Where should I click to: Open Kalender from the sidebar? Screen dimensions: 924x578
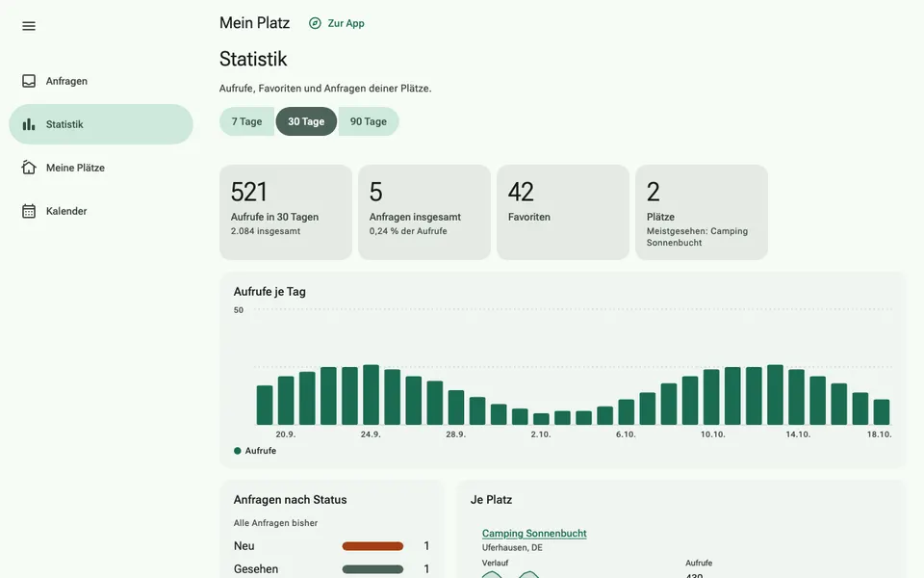click(101, 211)
